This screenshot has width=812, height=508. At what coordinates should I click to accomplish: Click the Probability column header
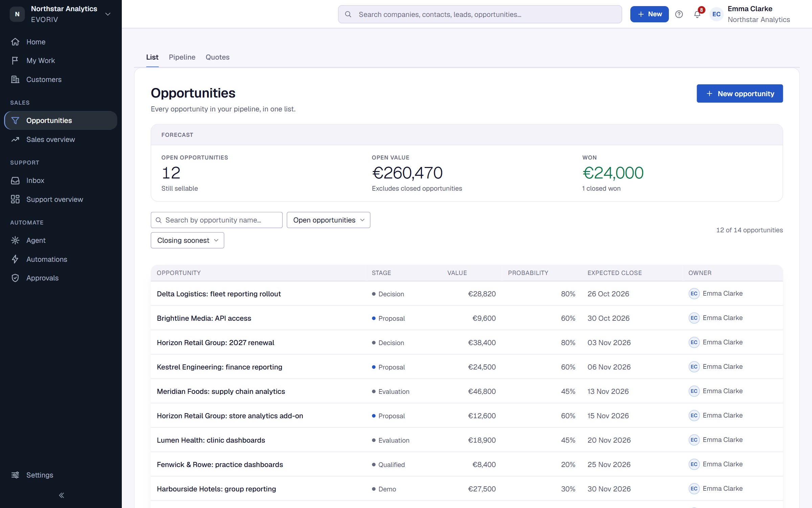(528, 273)
